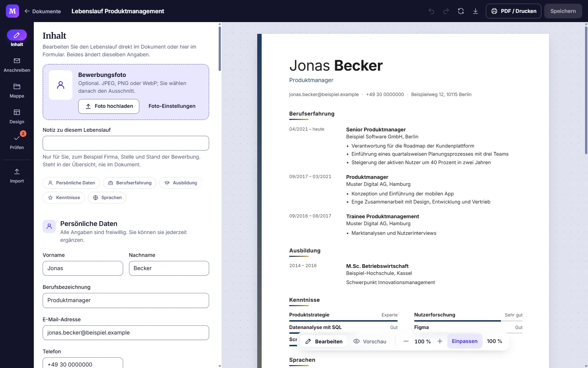Open the Design section

(x=17, y=116)
